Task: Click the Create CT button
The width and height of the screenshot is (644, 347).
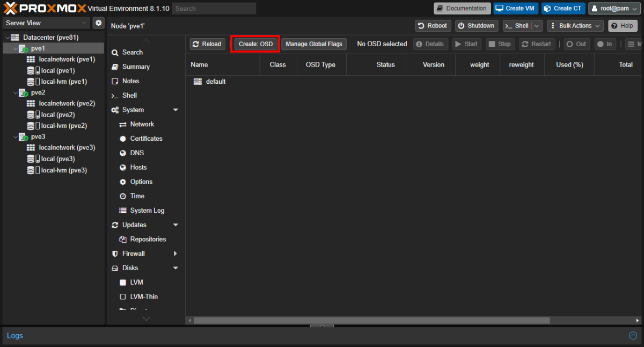Action: [563, 9]
